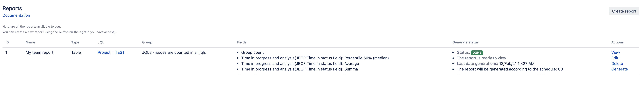The image size is (644, 95).
Task: Click the JQL column header
Action: click(101, 42)
